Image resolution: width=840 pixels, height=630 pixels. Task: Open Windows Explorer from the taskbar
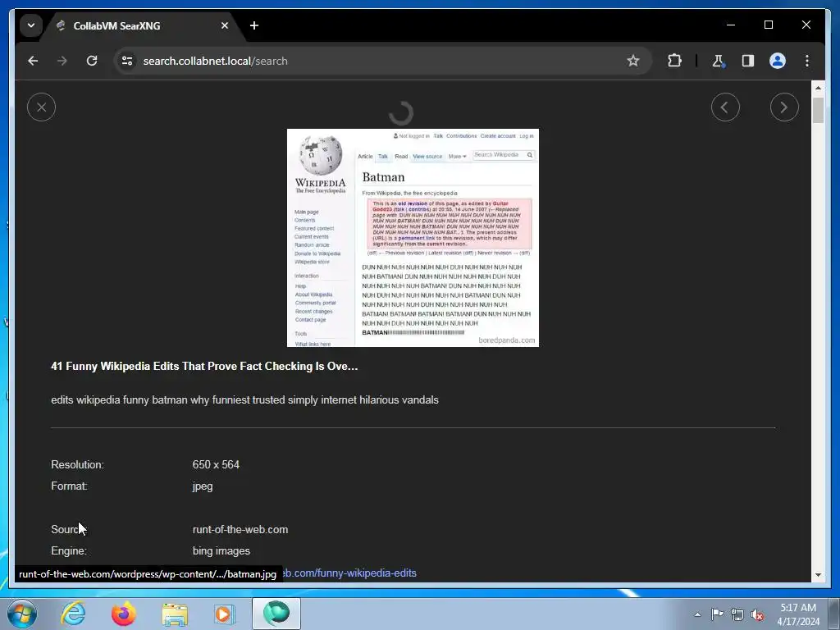pos(175,614)
